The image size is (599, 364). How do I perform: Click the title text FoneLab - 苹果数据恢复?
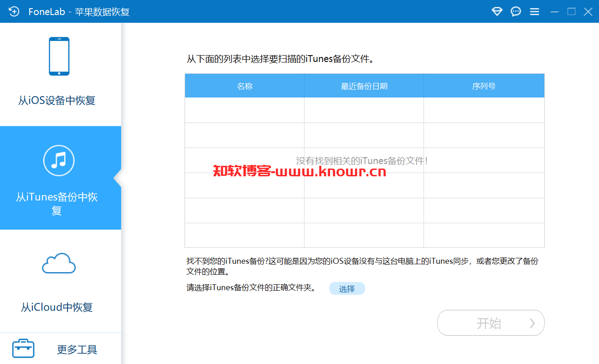coord(79,12)
